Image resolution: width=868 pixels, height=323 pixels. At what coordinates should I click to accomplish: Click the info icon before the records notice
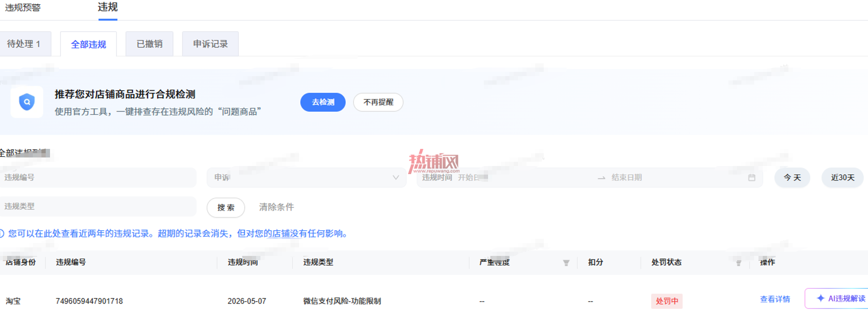1,234
